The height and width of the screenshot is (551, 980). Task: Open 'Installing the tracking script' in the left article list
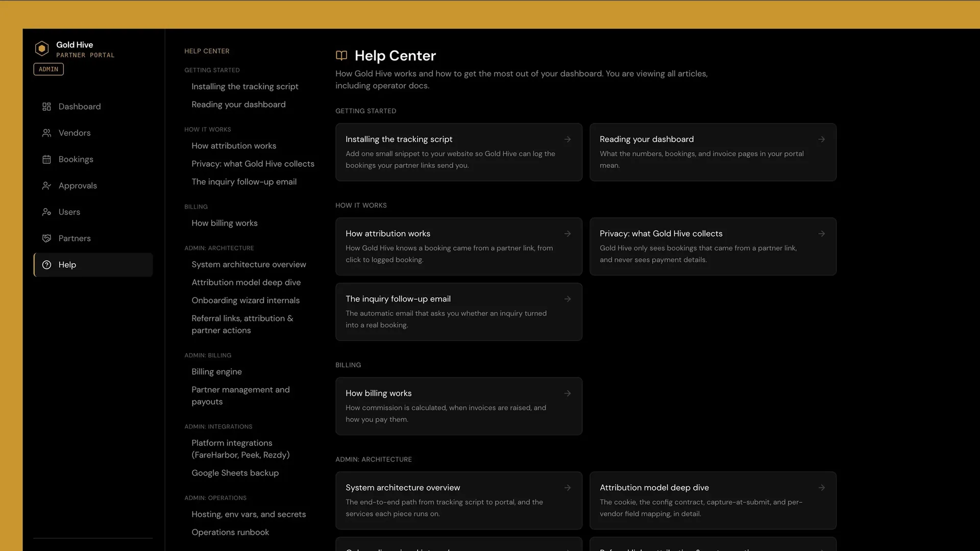(x=245, y=87)
